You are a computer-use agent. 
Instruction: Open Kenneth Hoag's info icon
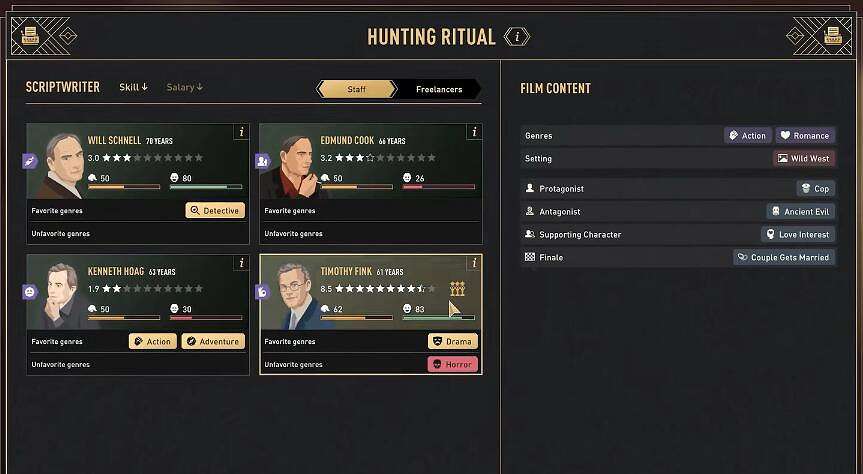click(240, 263)
